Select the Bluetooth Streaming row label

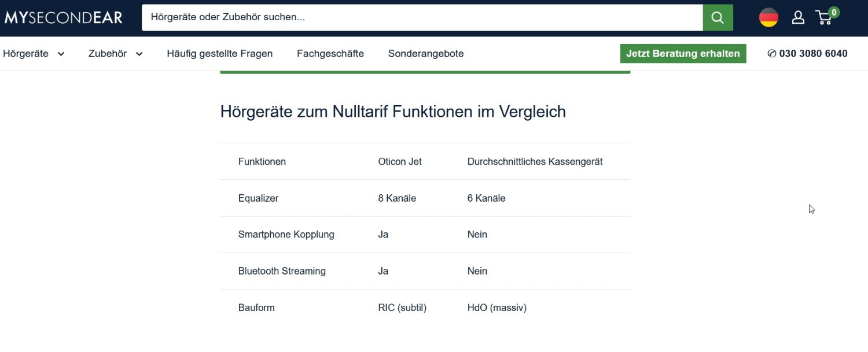tap(282, 271)
